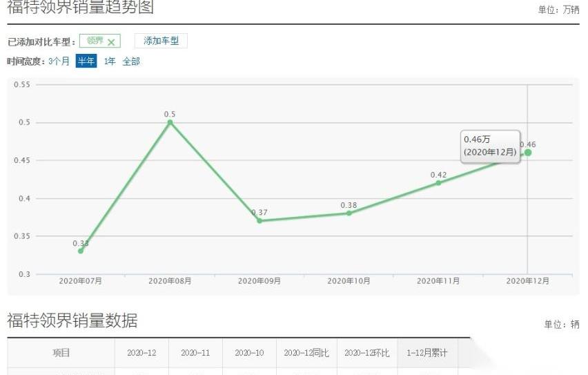
Task: Click the 2020年08月 axis label
Action: click(170, 281)
